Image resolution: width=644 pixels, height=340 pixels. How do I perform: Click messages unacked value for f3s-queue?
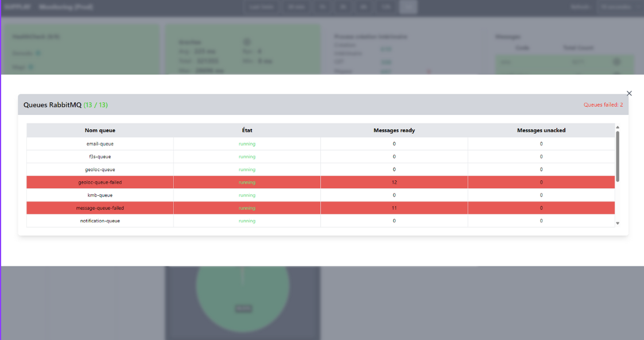(541, 157)
